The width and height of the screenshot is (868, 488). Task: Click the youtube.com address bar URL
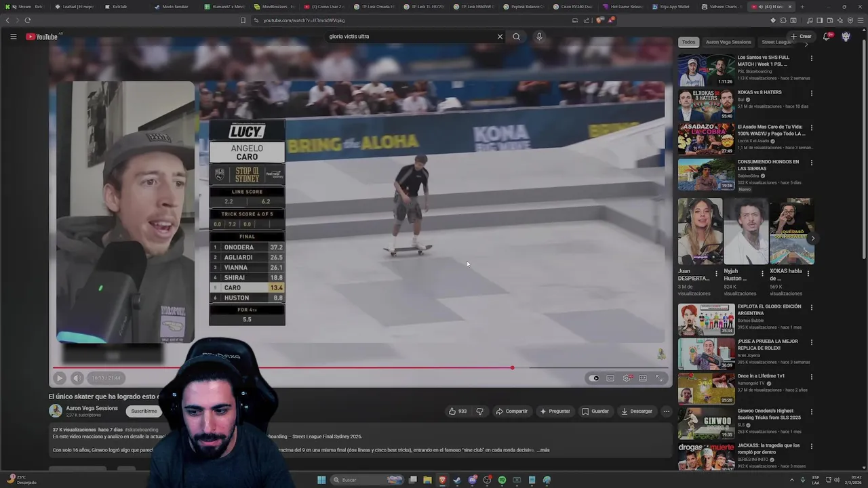point(304,20)
